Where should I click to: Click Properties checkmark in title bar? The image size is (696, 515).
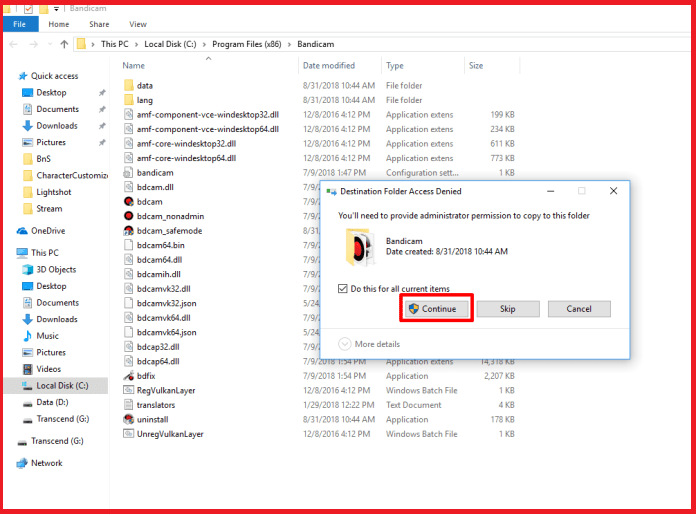click(28, 9)
